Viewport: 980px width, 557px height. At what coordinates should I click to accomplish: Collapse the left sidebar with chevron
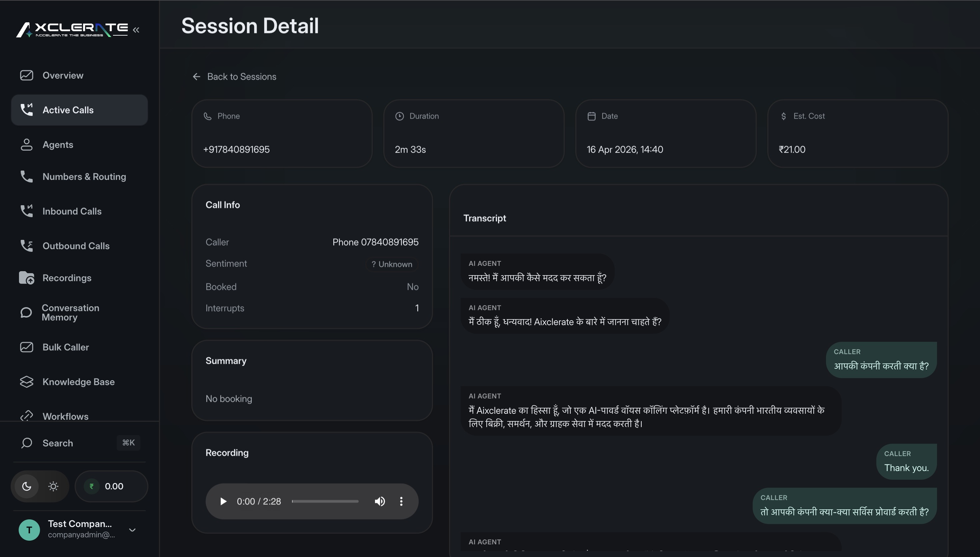point(137,29)
